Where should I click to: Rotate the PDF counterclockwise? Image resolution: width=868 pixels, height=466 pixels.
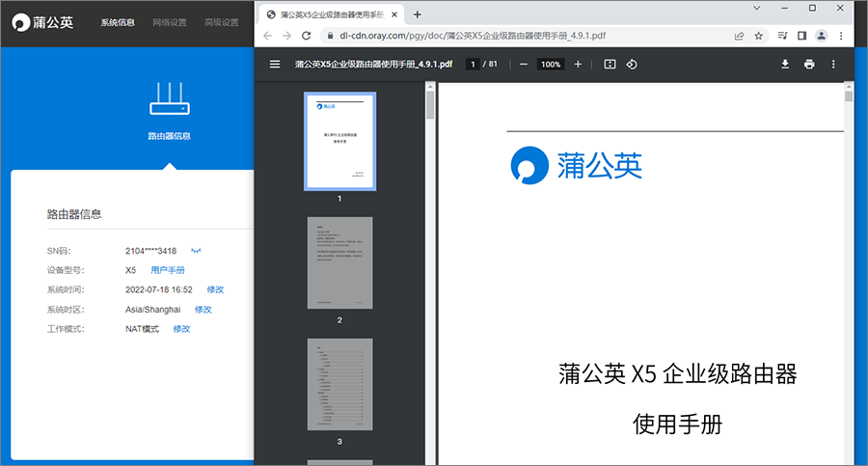click(x=632, y=65)
